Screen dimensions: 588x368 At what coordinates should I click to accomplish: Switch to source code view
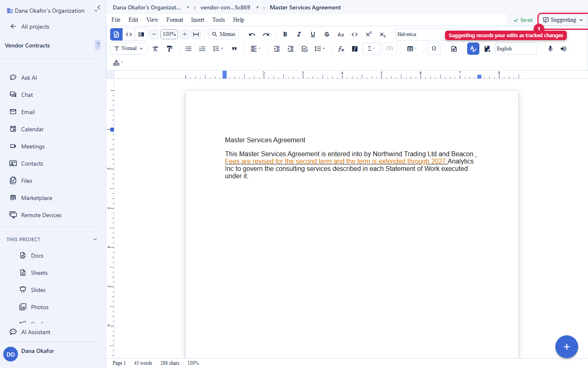click(x=129, y=34)
